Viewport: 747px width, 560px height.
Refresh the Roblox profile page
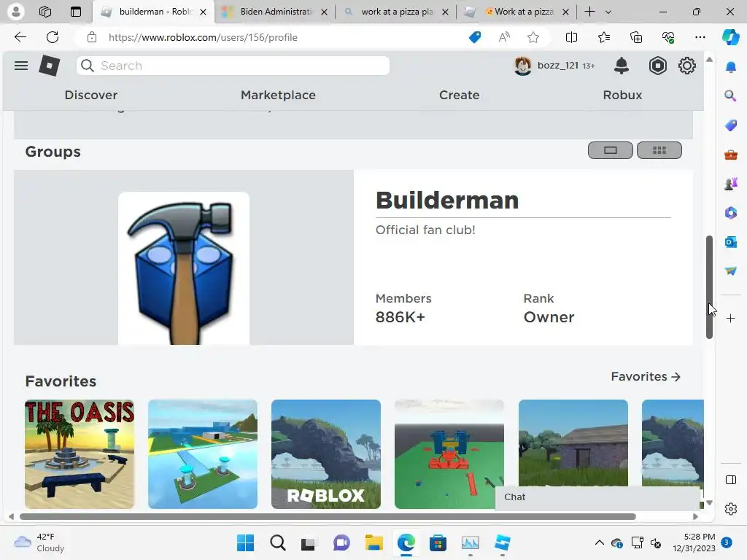(x=53, y=37)
